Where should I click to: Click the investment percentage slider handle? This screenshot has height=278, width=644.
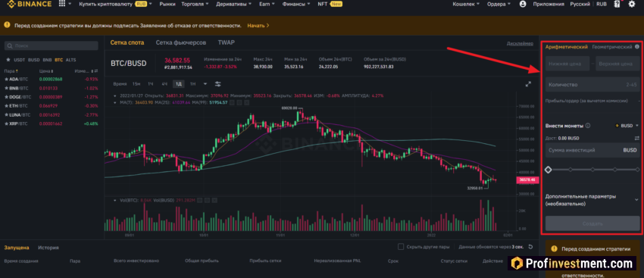[548, 169]
